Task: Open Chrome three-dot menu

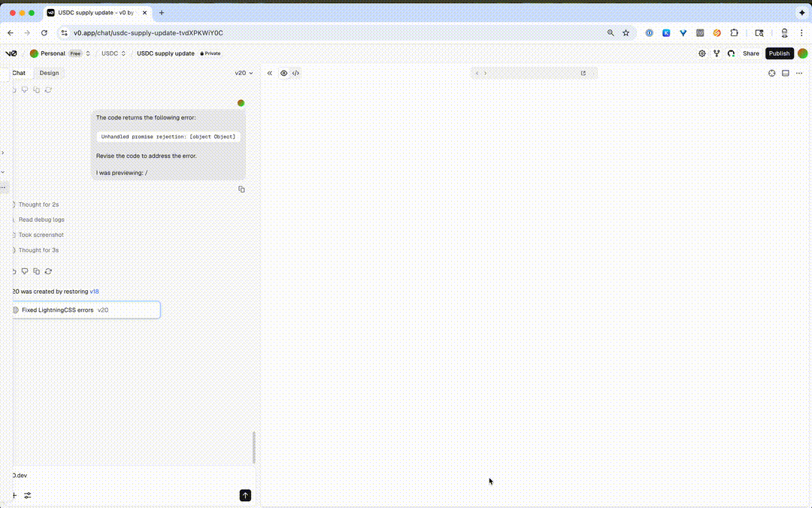Action: coord(801,32)
